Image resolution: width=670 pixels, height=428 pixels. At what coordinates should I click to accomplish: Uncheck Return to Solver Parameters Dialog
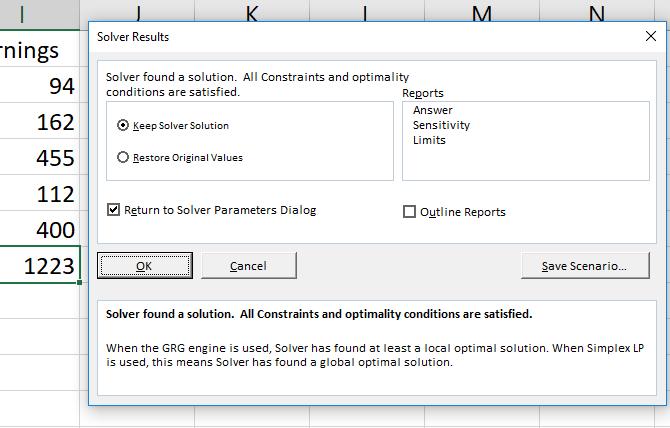115,210
